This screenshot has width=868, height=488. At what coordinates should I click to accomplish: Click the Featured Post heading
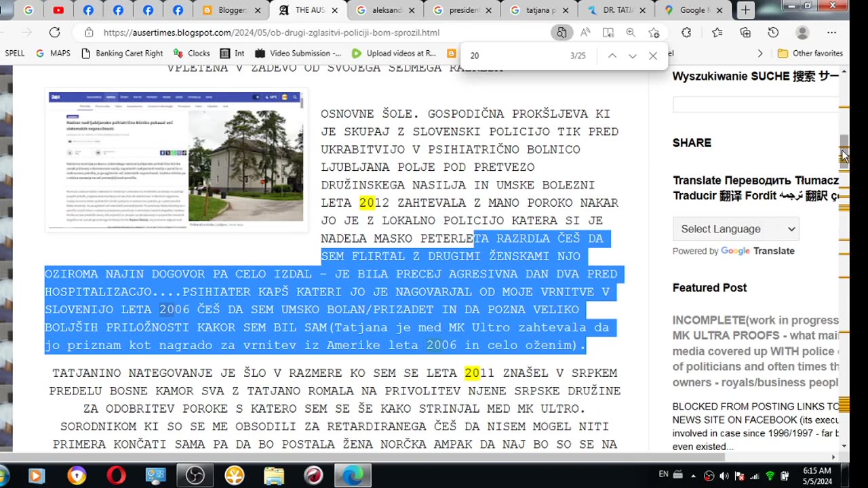(709, 287)
